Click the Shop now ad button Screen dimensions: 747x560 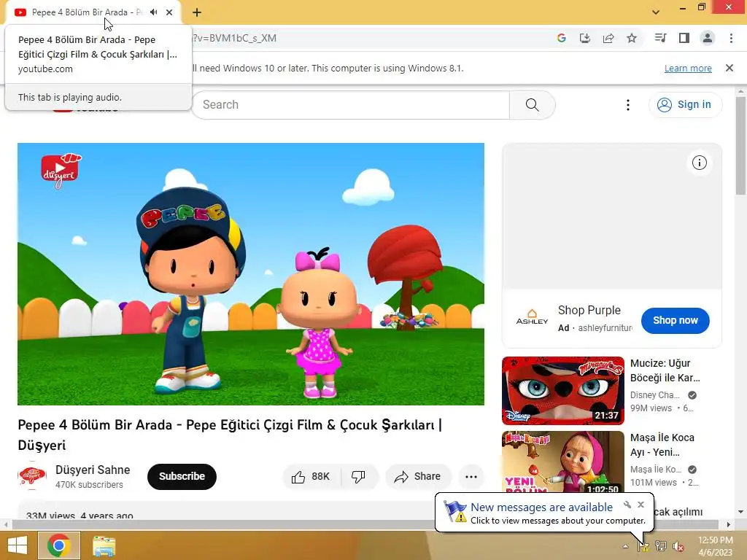click(675, 321)
